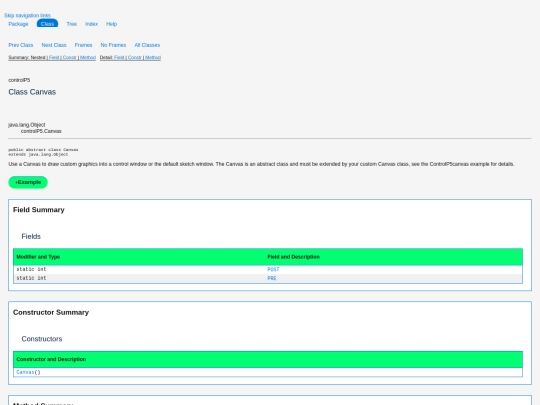Open the POST field link

pyautogui.click(x=273, y=269)
